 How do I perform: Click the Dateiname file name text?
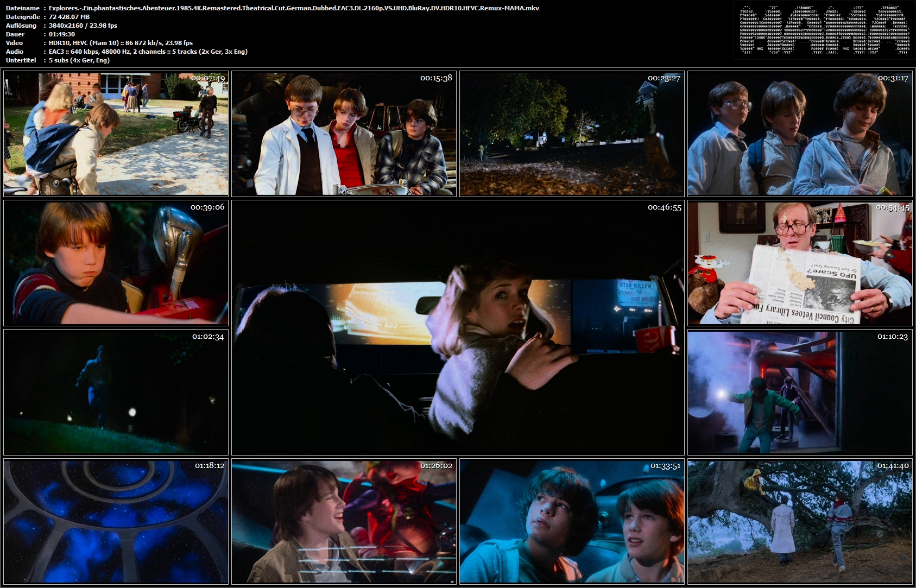coord(294,8)
